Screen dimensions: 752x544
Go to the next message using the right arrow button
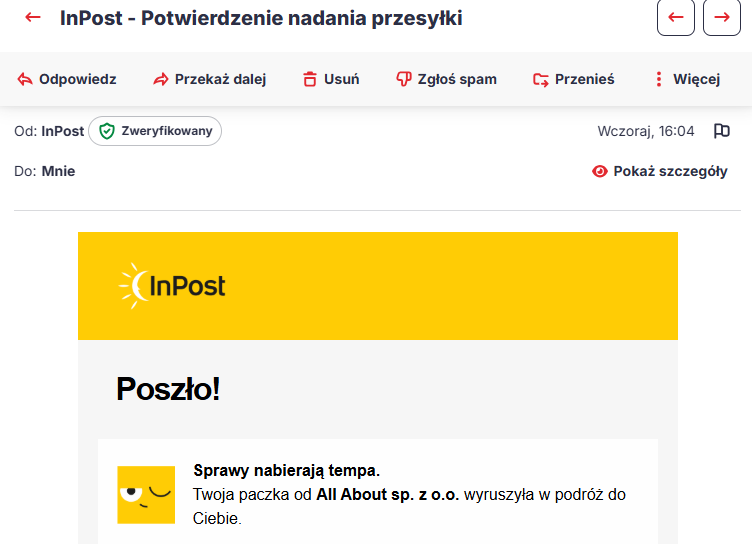[722, 18]
